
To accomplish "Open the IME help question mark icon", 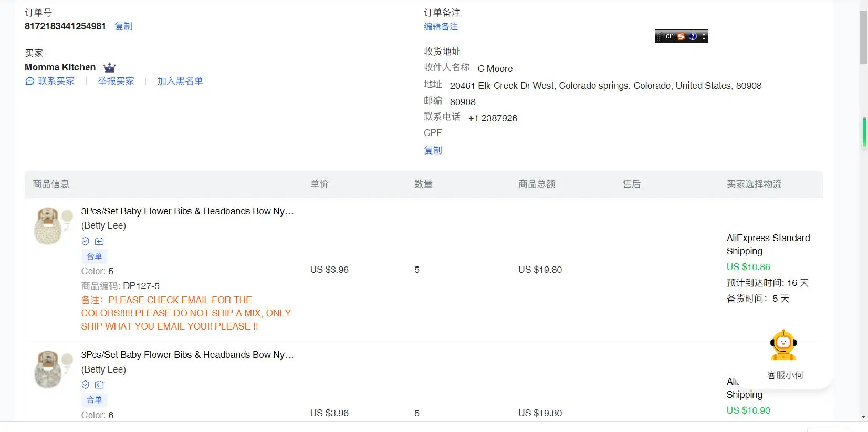I will tap(693, 36).
